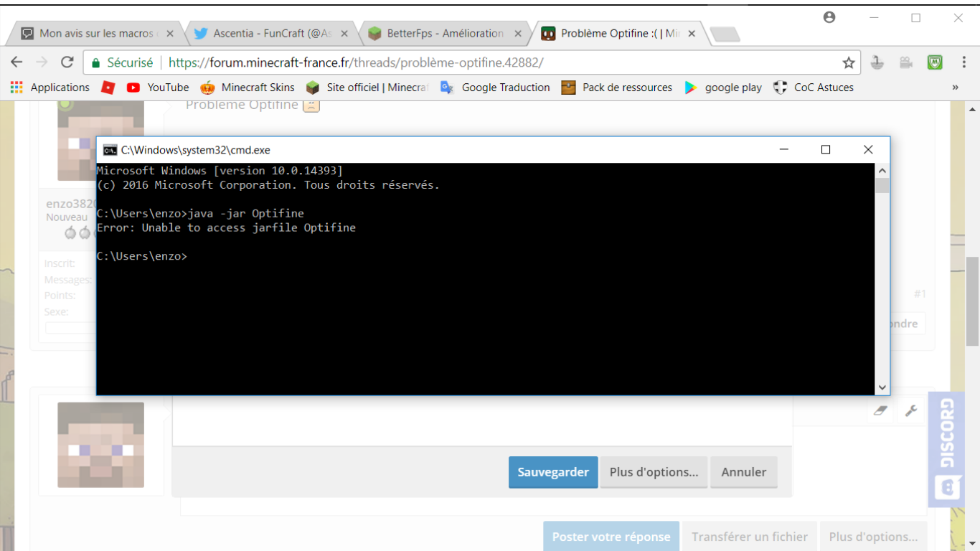The image size is (980, 551).
Task: Open the joystick extension icon
Action: click(877, 63)
